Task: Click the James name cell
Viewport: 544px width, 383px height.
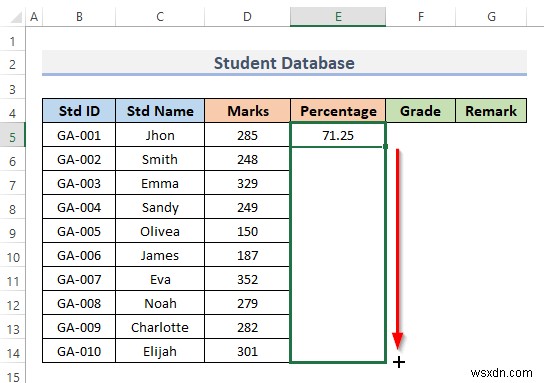Action: click(x=160, y=255)
